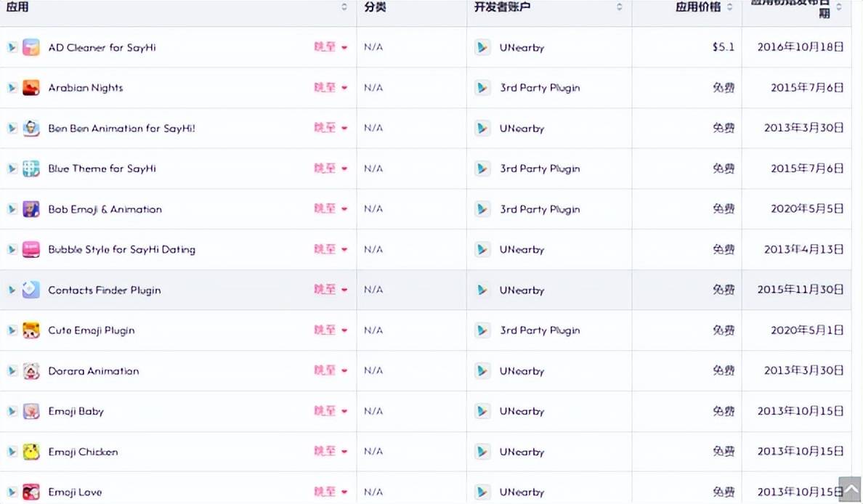
Task: Click developer store icon in Emoji Chicken row
Action: (482, 452)
